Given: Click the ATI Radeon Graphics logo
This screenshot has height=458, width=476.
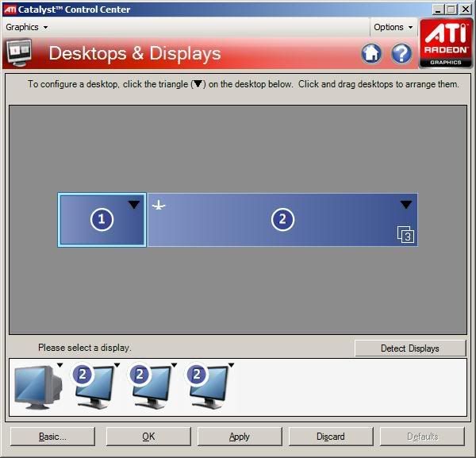Looking at the screenshot, I should [446, 44].
